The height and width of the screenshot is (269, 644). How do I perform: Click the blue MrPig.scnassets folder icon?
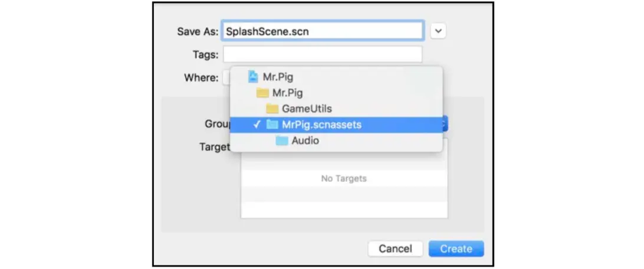tap(272, 124)
